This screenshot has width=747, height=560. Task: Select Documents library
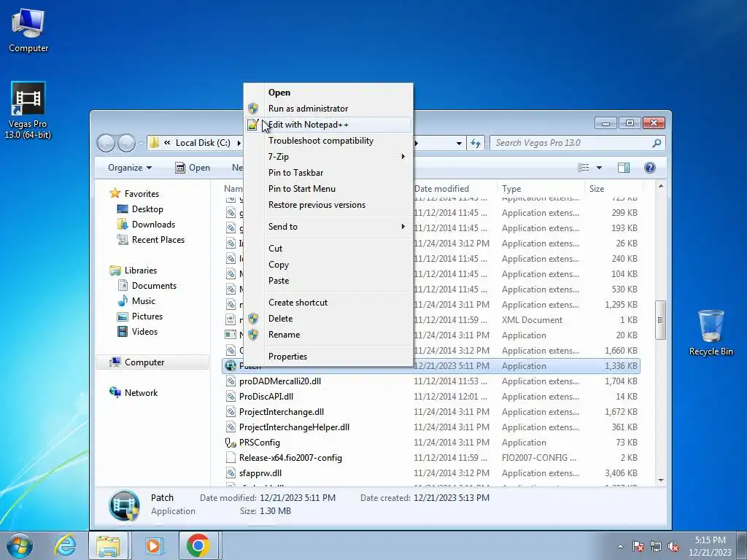click(154, 286)
